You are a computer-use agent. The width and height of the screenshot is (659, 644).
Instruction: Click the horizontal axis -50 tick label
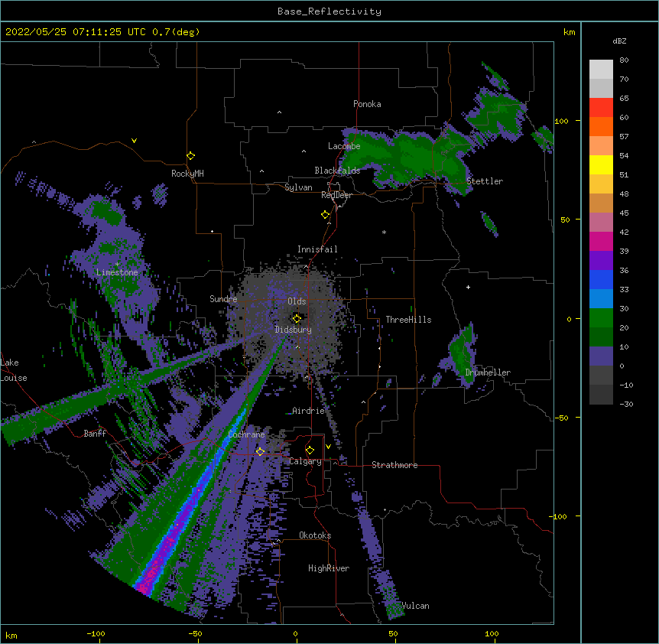(x=195, y=633)
